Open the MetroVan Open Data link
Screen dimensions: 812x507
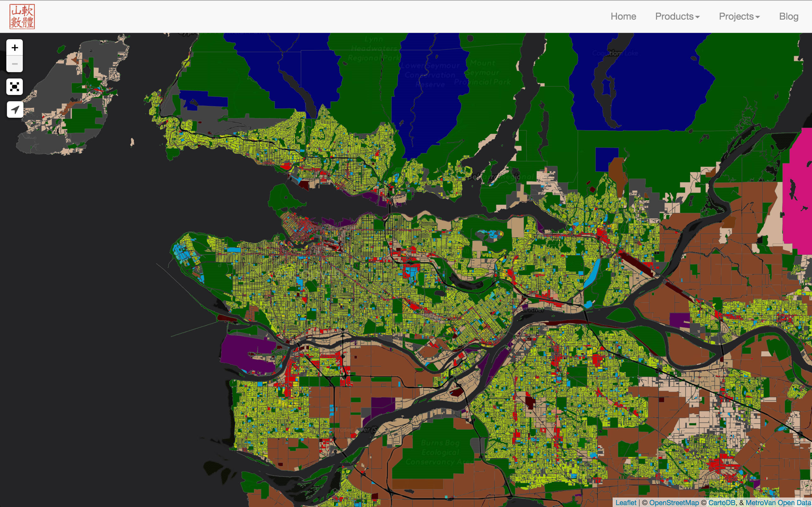[x=778, y=503]
